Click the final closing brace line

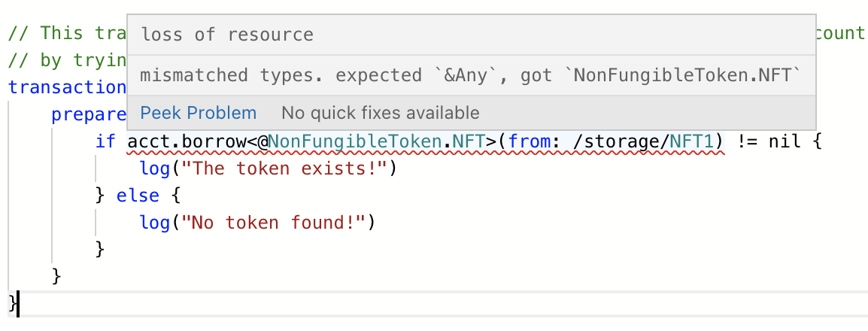(x=11, y=303)
